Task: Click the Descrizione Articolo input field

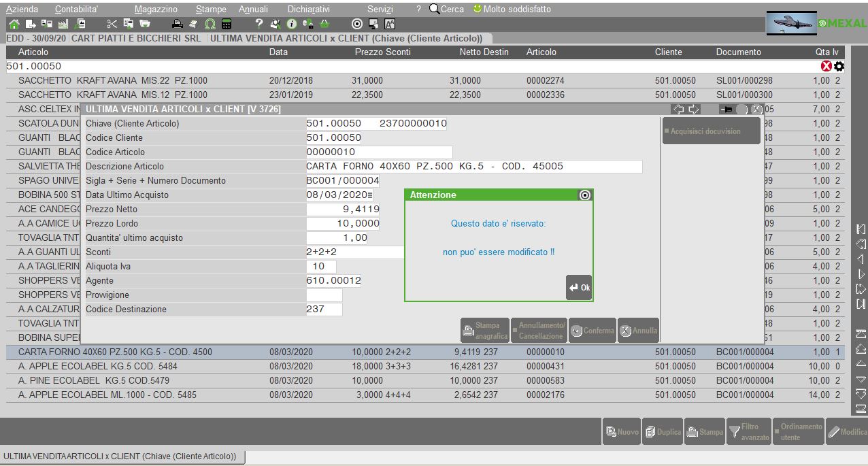Action: pyautogui.click(x=473, y=167)
